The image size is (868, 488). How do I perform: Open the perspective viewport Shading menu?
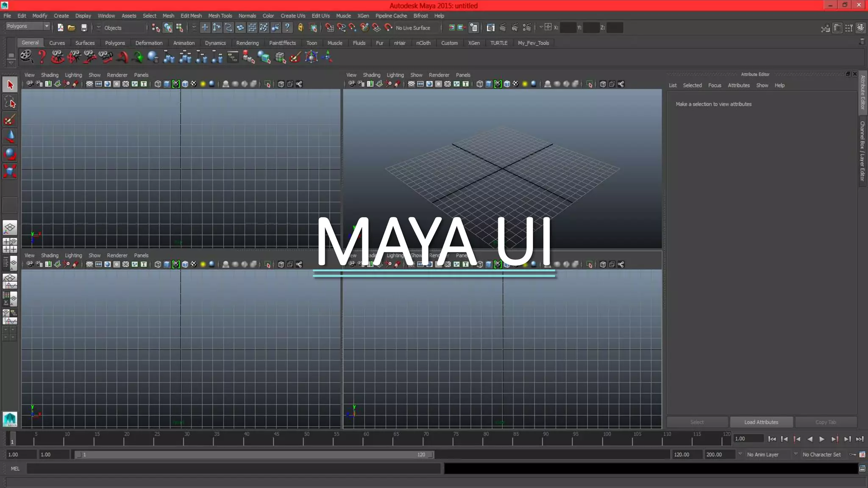coord(371,75)
